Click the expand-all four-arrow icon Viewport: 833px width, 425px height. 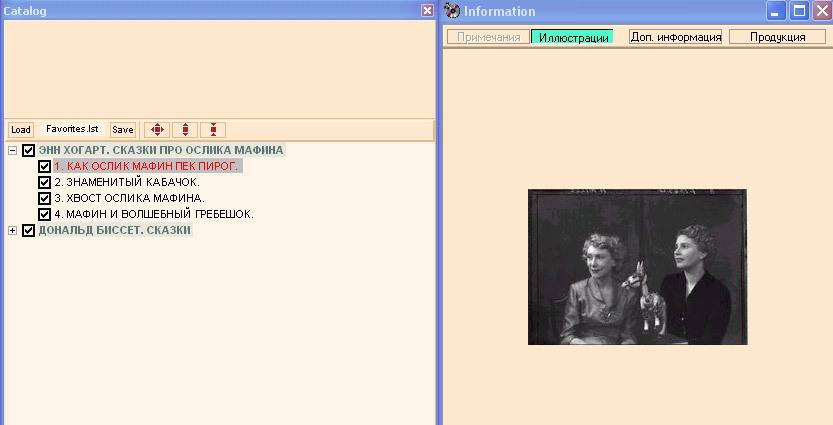click(157, 130)
